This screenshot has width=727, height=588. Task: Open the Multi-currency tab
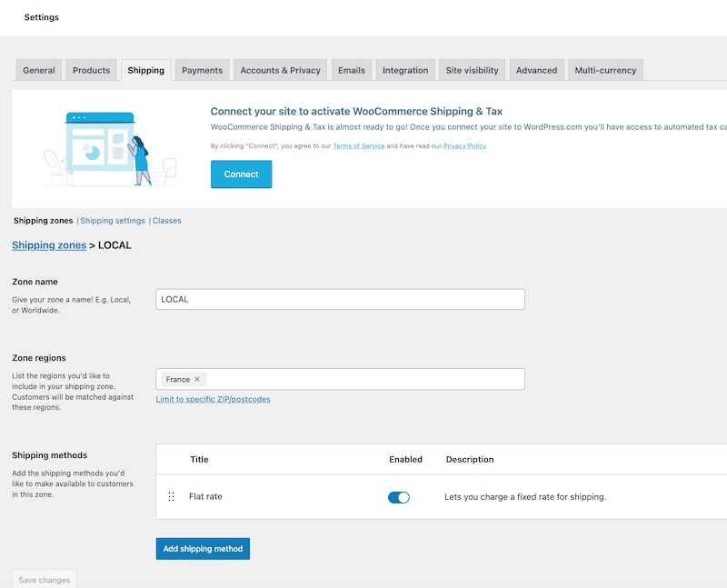click(x=605, y=69)
